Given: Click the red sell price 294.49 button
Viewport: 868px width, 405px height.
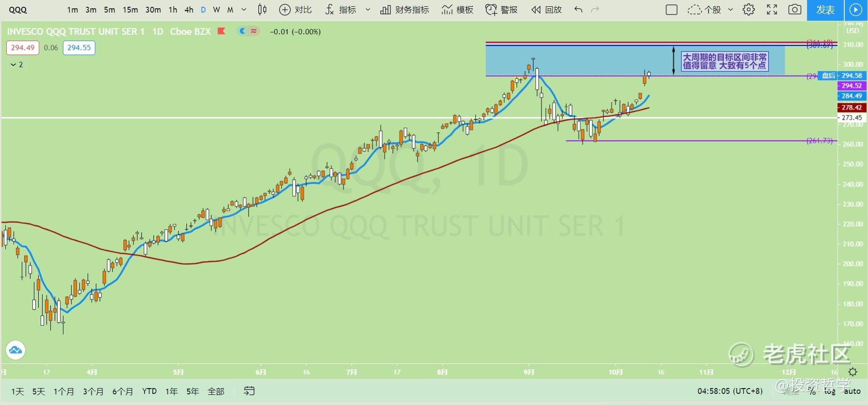Looking at the screenshot, I should pos(23,48).
